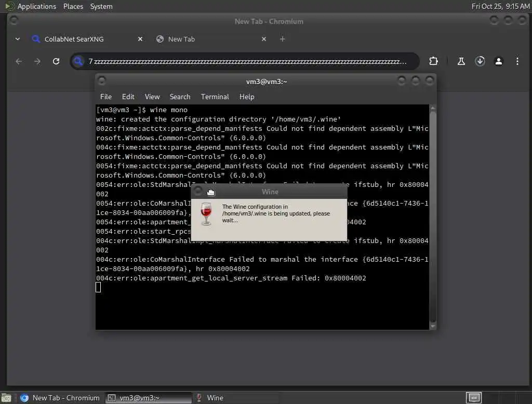The image size is (532, 404).
Task: Open Chromium extensions puzzle icon
Action: point(433,61)
